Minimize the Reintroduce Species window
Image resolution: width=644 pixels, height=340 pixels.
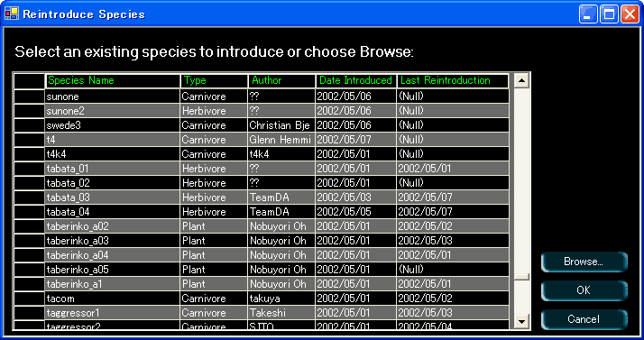point(589,14)
